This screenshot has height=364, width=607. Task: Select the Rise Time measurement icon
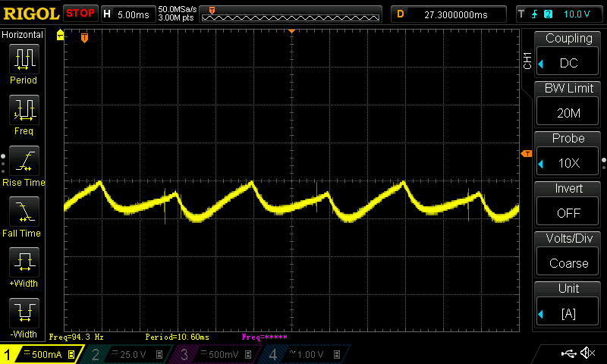(x=24, y=161)
